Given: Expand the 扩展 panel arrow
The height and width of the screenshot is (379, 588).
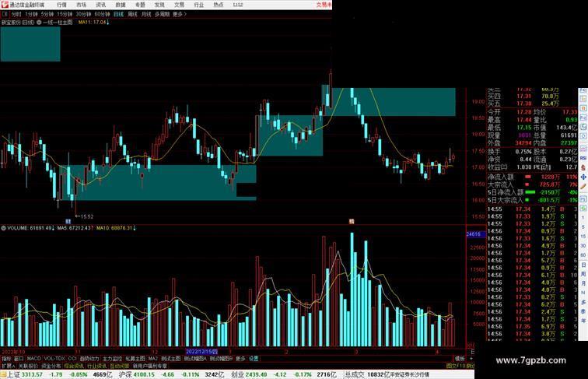Looking at the screenshot, I should coord(8,366).
